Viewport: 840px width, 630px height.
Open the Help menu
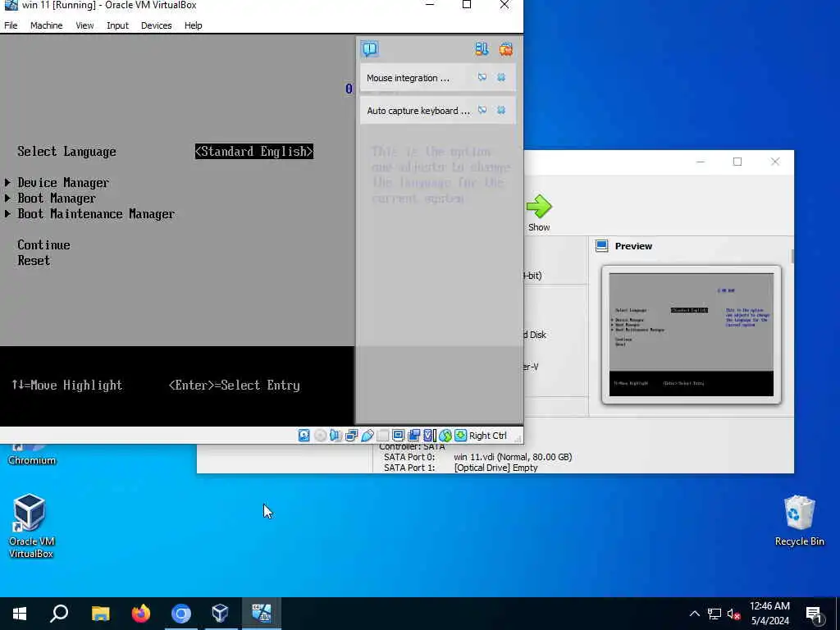click(193, 25)
